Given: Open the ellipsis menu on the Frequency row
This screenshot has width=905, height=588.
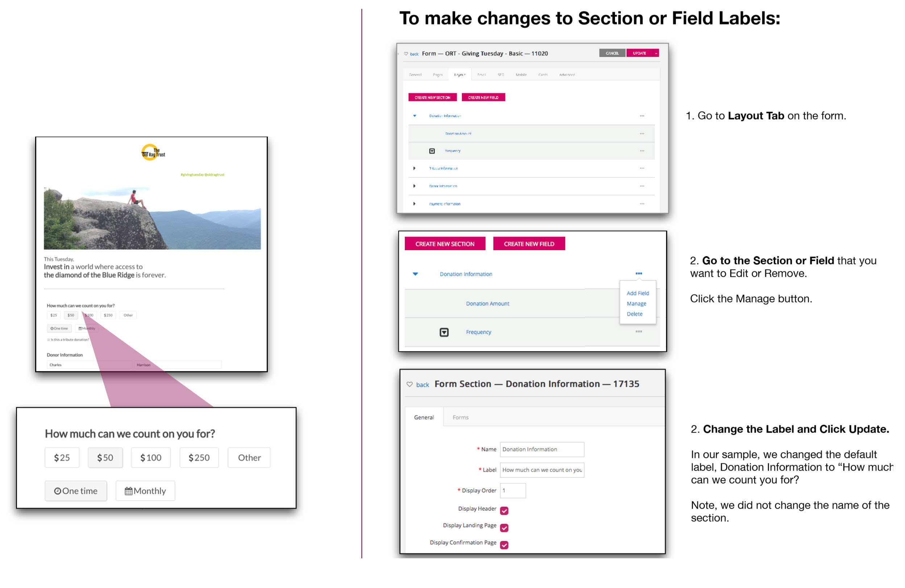Looking at the screenshot, I should [639, 331].
